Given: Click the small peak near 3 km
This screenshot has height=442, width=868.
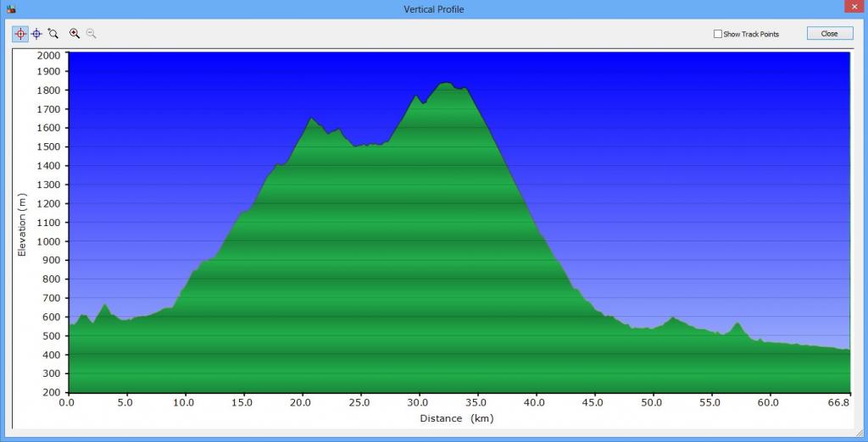Looking at the screenshot, I should 104,306.
